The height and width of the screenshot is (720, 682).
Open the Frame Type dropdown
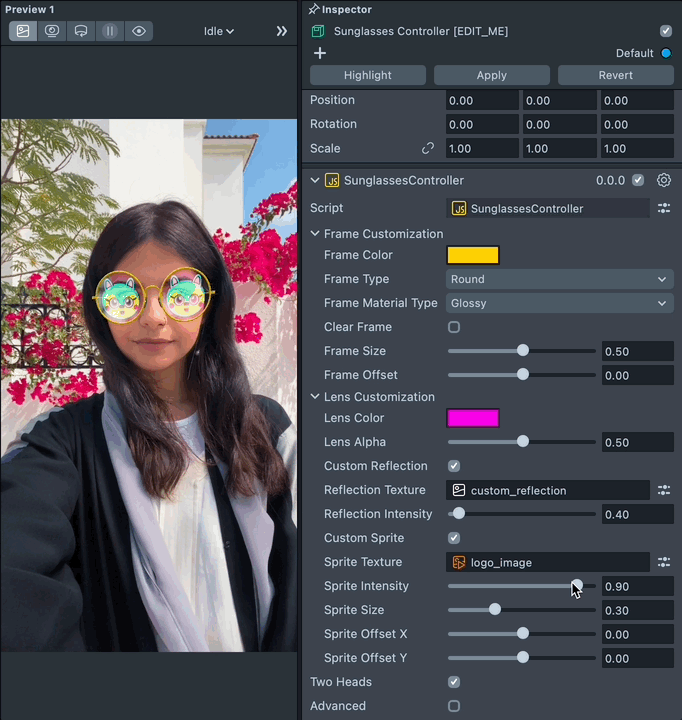(558, 279)
